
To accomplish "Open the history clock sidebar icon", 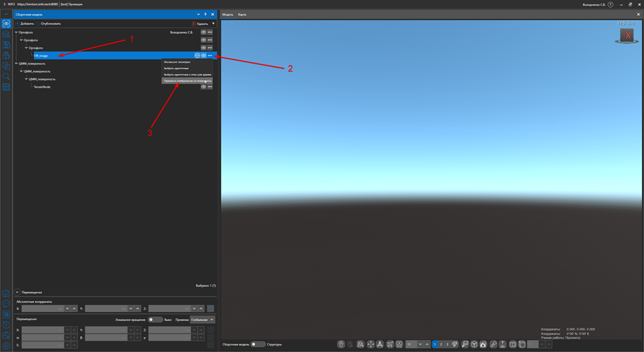I will 6,325.
